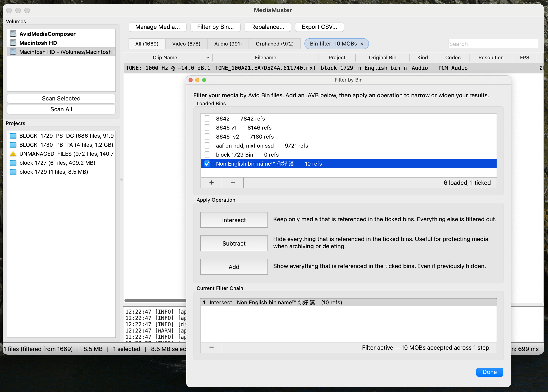Remove filter chain step with minus button
The image size is (548, 392).
212,347
